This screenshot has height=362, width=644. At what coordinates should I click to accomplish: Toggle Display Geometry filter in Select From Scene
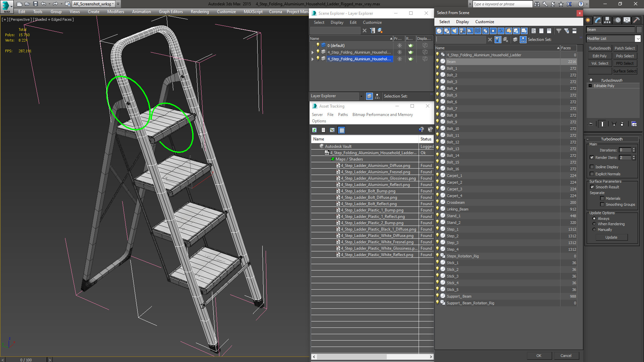[x=439, y=31]
